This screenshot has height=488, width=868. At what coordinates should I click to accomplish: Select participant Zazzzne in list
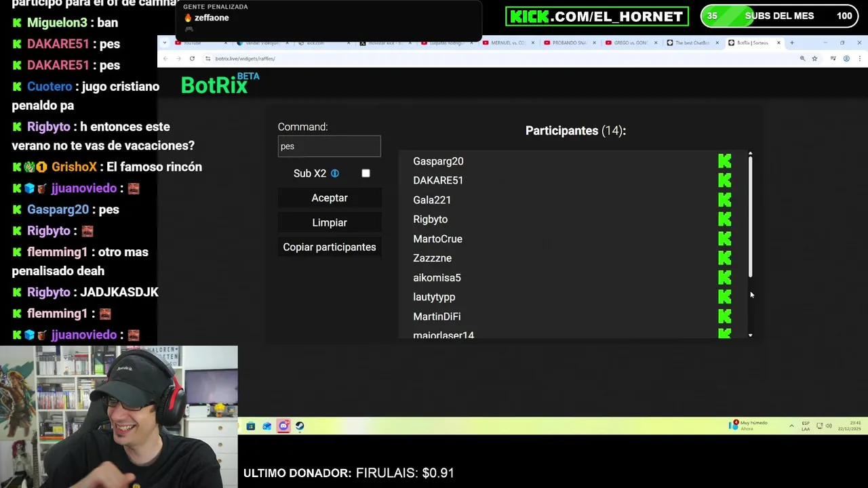point(432,258)
